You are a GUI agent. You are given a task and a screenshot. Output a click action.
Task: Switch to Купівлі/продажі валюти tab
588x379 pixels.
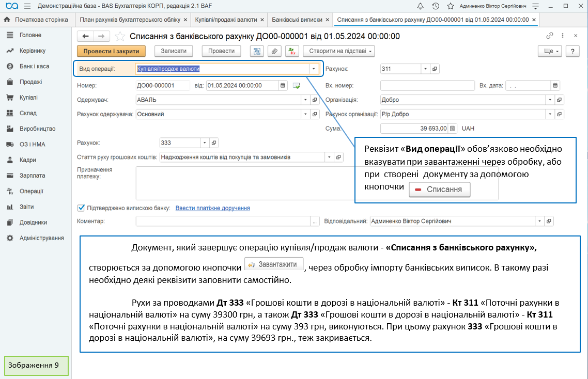226,20
